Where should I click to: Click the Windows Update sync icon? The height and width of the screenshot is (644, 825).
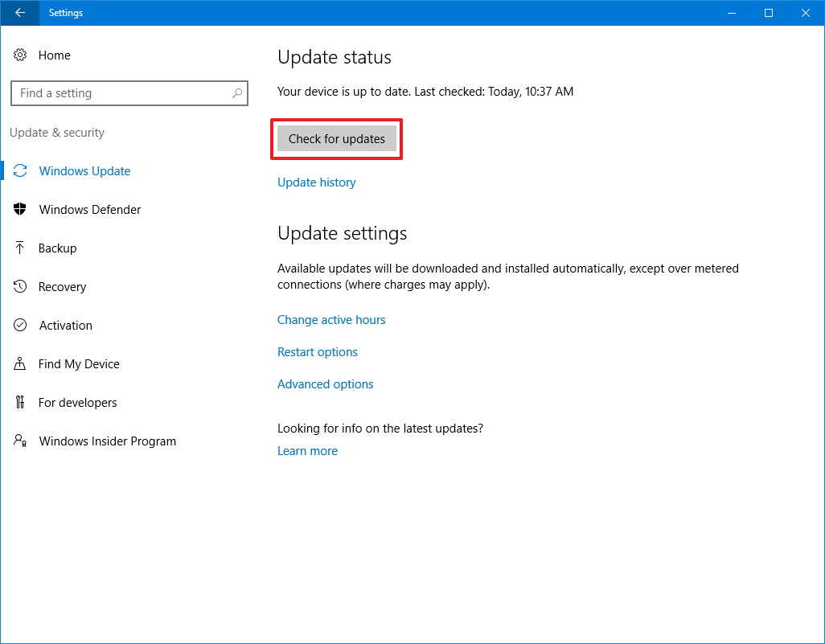coord(20,170)
